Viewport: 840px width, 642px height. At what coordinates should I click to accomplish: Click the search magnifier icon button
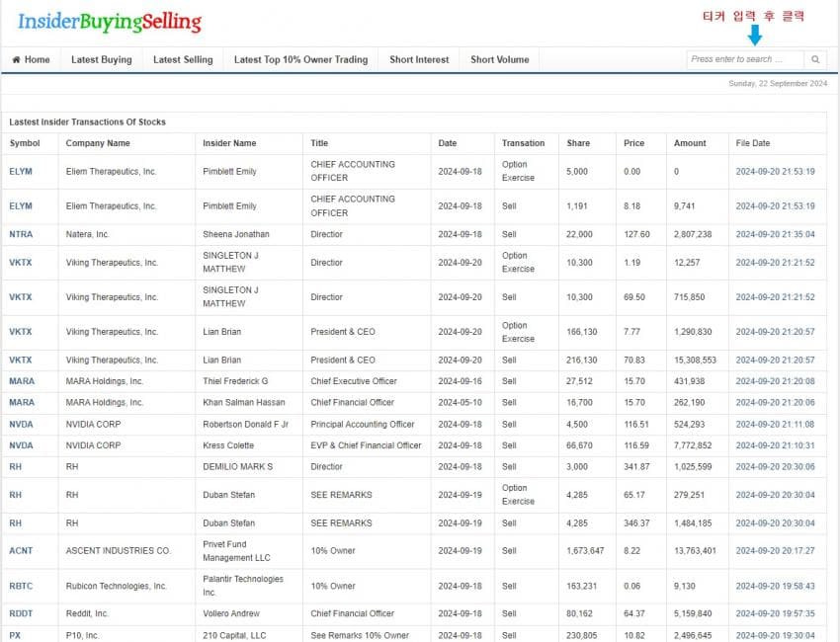[815, 59]
